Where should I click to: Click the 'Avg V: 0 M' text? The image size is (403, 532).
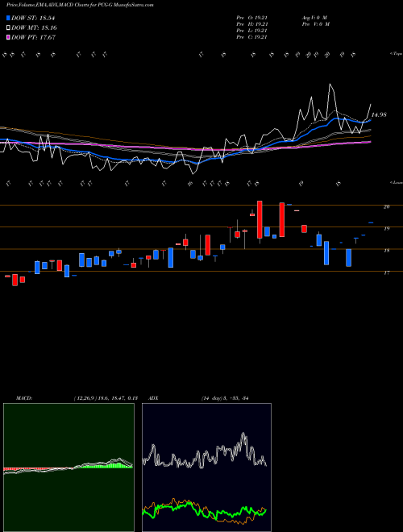[x=314, y=18]
